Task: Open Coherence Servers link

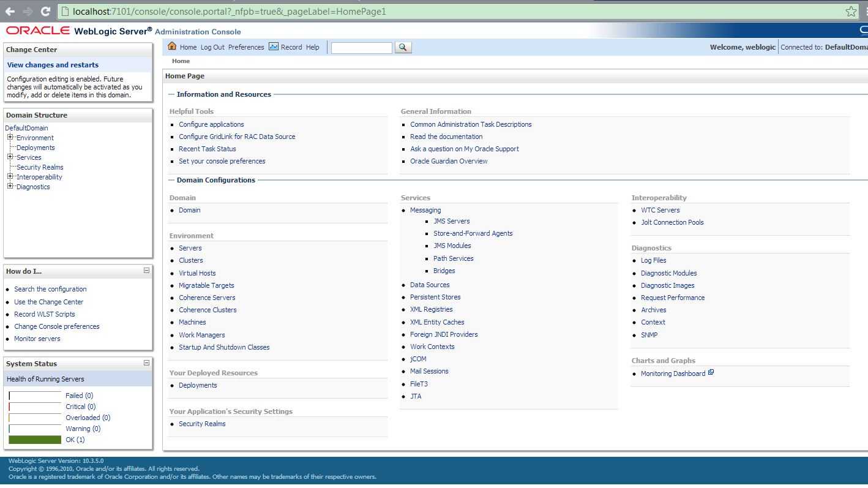Action: point(207,298)
